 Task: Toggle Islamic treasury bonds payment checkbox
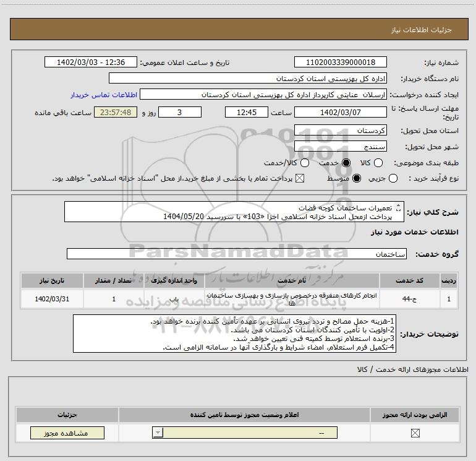[x=300, y=178]
